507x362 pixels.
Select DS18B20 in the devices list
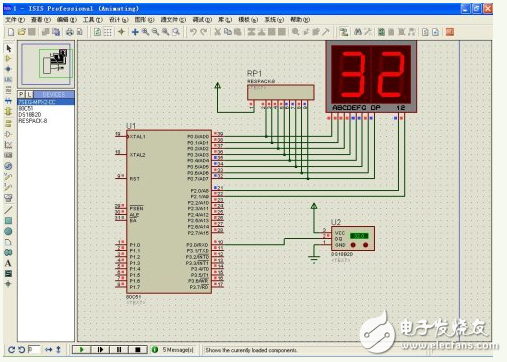30,115
